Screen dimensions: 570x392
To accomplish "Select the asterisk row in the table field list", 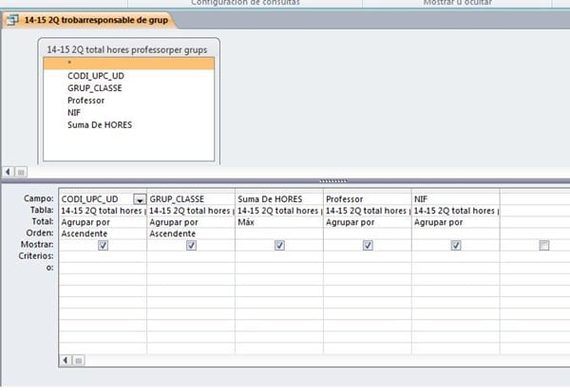I will click(x=127, y=63).
